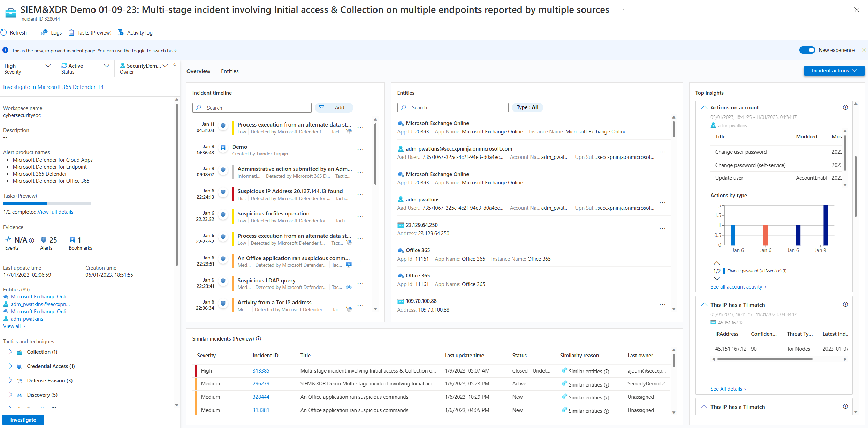Open the Active Status dropdown
Image resolution: width=868 pixels, height=428 pixels.
(x=107, y=66)
